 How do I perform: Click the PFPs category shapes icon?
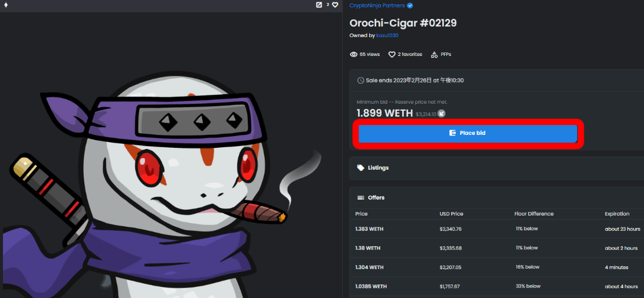click(x=434, y=55)
